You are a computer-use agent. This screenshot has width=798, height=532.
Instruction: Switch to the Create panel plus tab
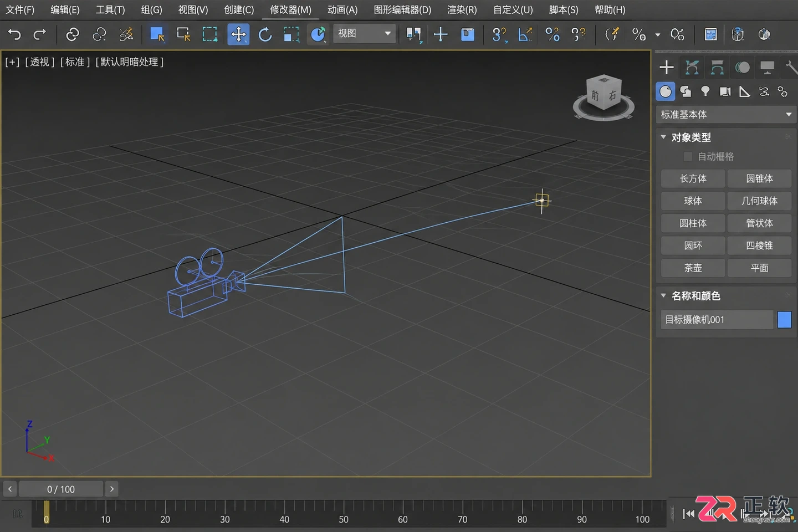pos(666,68)
